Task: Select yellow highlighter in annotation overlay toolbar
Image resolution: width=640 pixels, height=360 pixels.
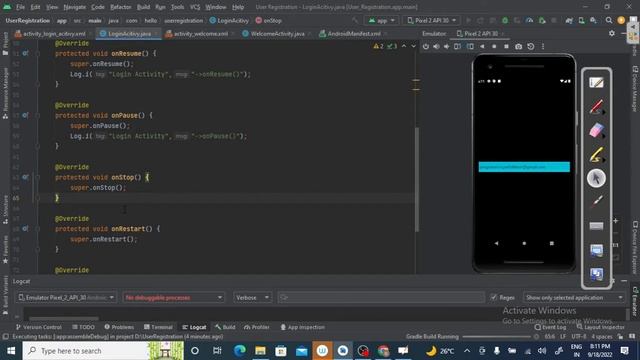Action: point(596,155)
